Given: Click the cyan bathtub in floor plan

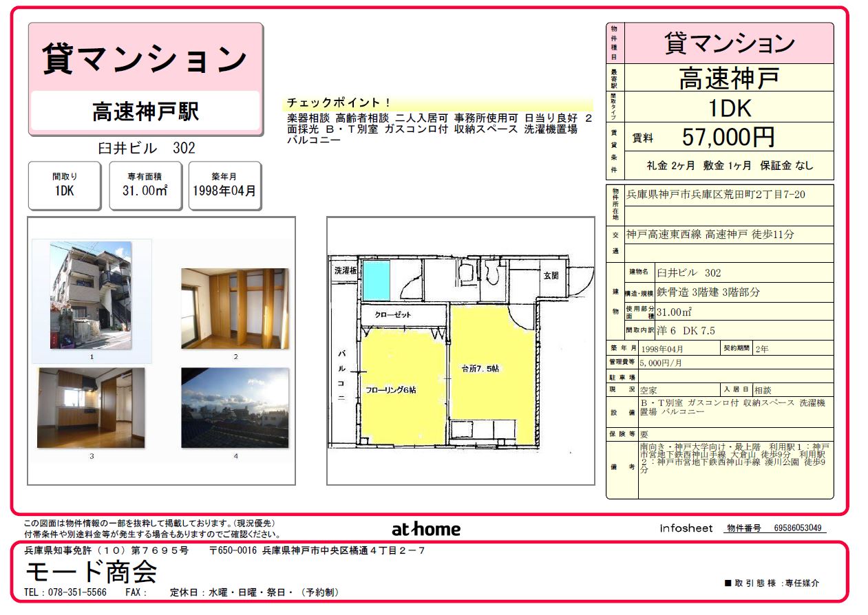Looking at the screenshot, I should tap(376, 281).
